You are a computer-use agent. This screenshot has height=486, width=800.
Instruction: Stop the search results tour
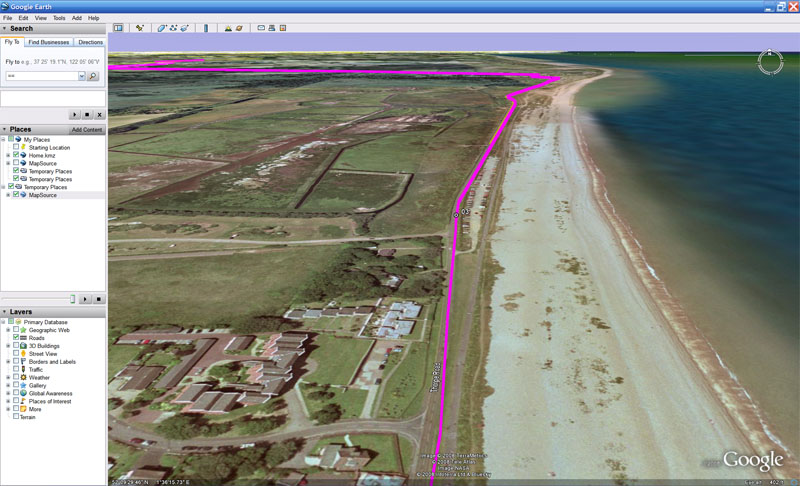click(87, 115)
